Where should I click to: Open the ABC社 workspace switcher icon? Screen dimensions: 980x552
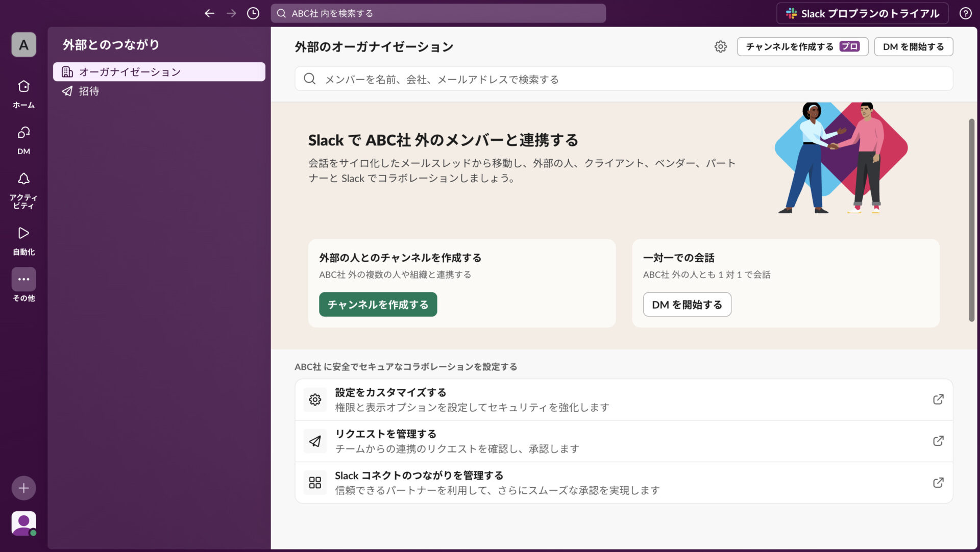pyautogui.click(x=23, y=44)
